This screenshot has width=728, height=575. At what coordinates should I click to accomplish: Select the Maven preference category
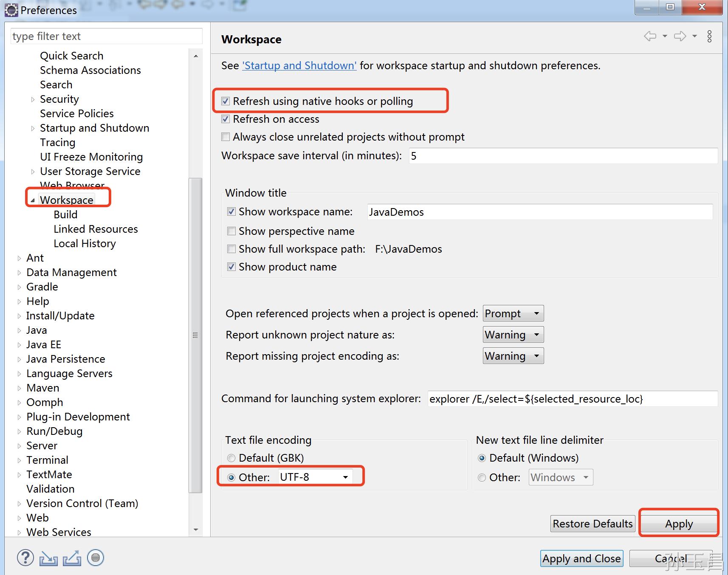coord(42,388)
